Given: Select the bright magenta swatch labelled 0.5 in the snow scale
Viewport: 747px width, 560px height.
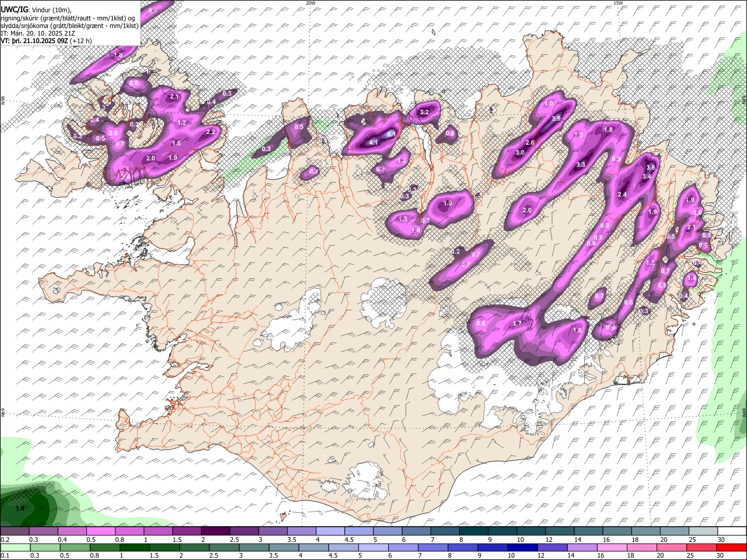Looking at the screenshot, I should coord(100,531).
